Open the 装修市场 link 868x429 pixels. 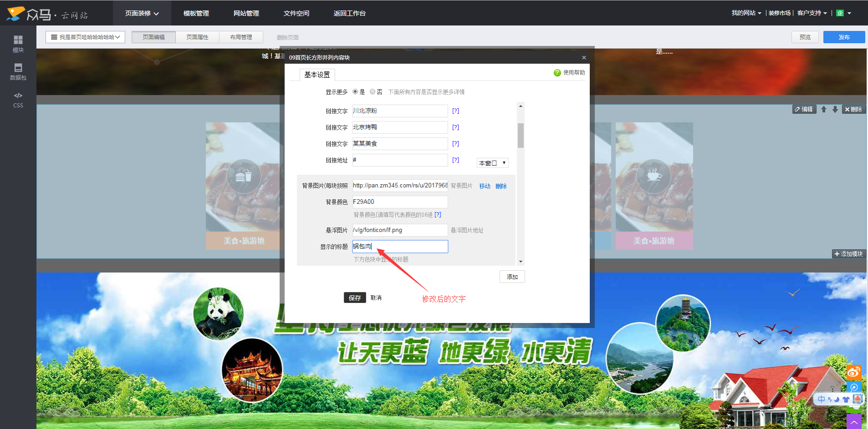pyautogui.click(x=780, y=13)
